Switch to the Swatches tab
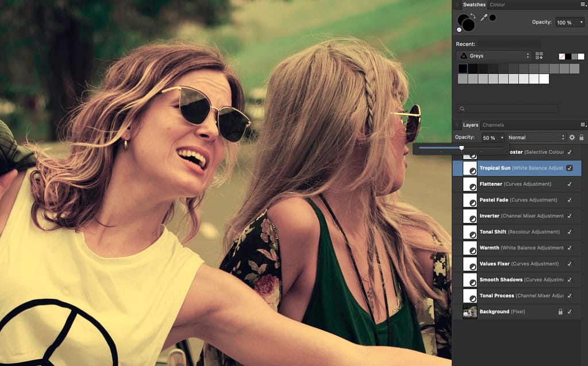The width and height of the screenshot is (588, 366). (x=474, y=5)
